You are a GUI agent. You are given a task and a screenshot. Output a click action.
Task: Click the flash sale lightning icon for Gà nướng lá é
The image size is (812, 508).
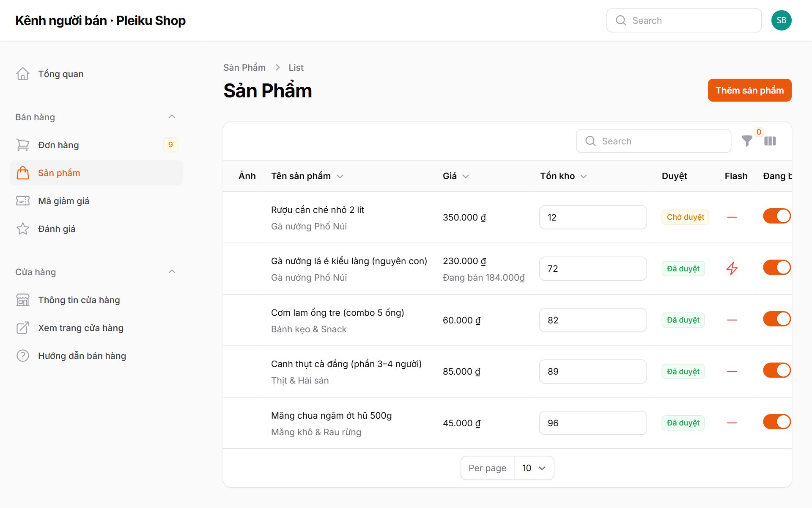pyautogui.click(x=732, y=268)
